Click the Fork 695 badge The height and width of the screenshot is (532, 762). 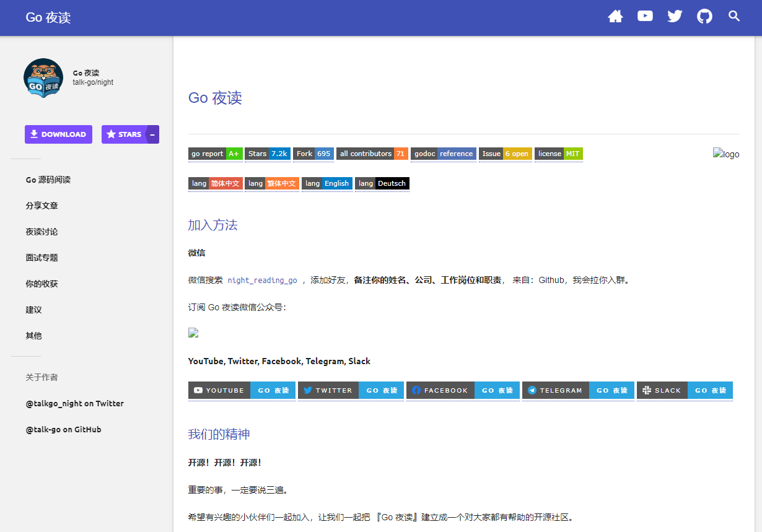pos(313,154)
